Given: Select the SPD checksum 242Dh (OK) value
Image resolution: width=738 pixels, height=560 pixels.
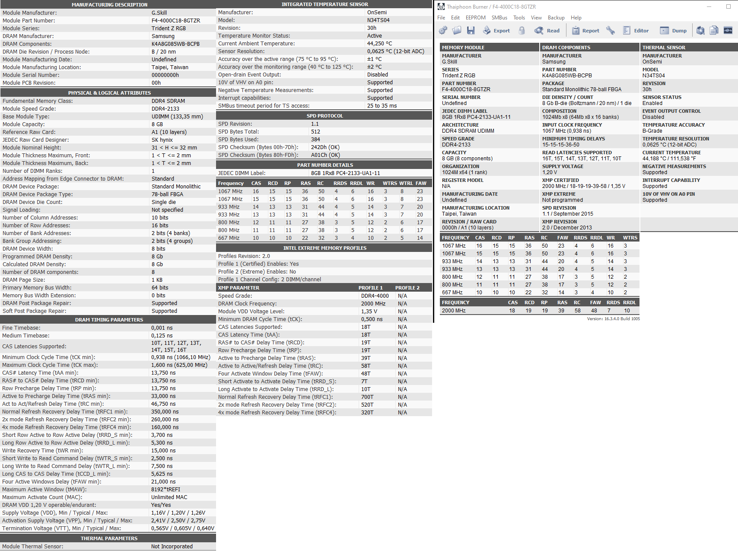Looking at the screenshot, I should click(325, 147).
